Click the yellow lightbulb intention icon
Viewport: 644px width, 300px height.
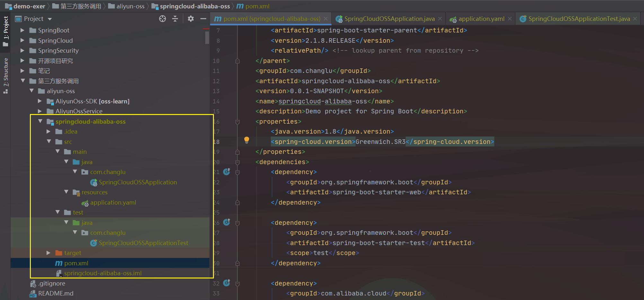(247, 140)
